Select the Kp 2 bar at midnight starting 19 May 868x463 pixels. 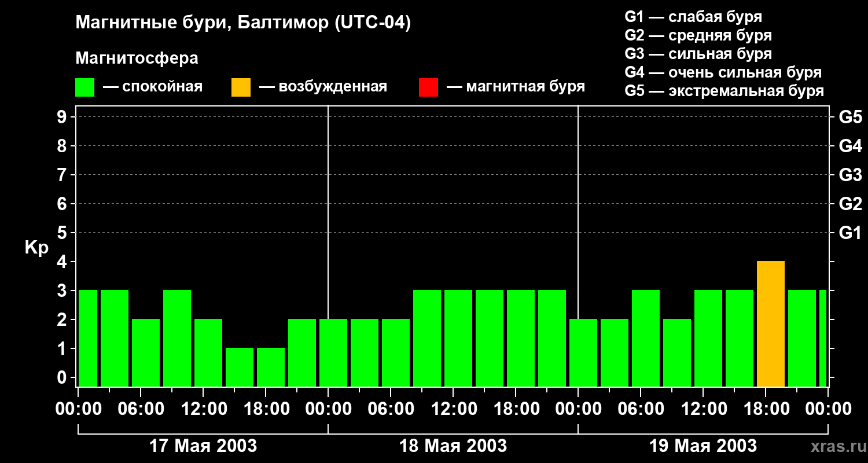(583, 353)
